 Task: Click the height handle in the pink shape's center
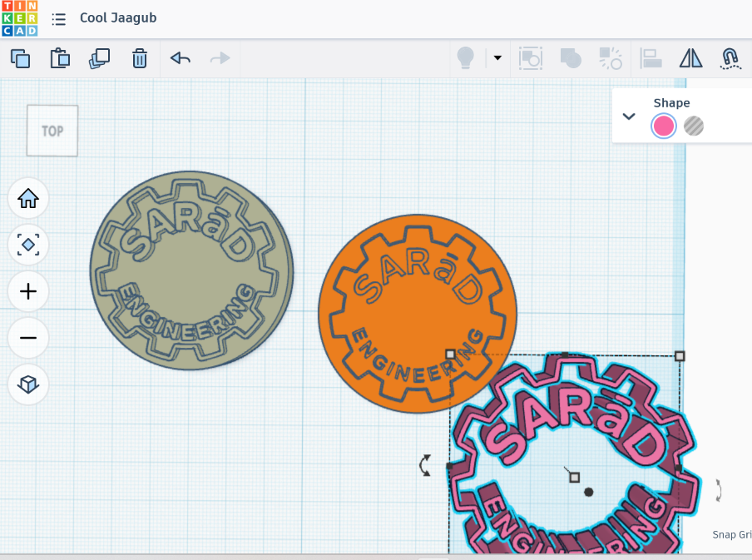pyautogui.click(x=574, y=477)
